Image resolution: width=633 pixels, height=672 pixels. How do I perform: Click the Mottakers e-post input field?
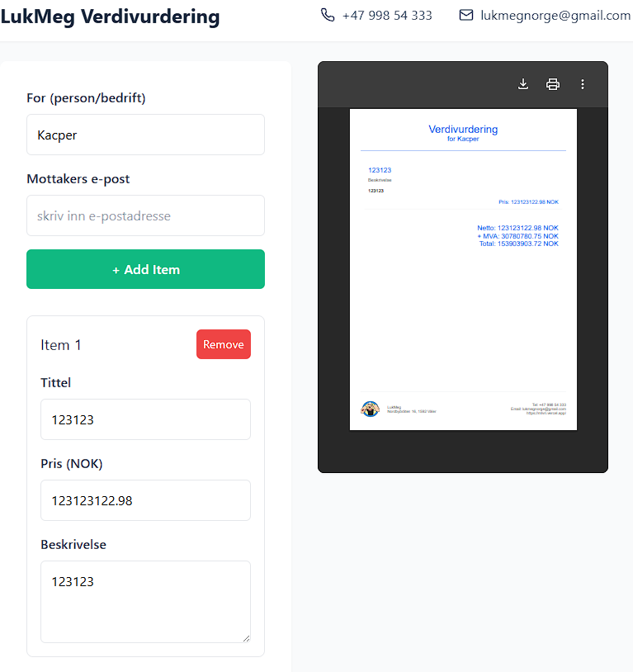pyautogui.click(x=145, y=215)
